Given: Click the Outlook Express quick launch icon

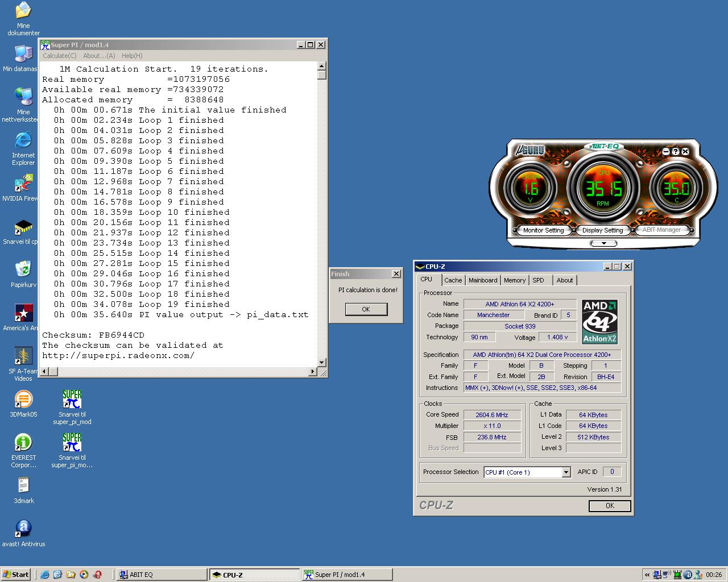Looking at the screenshot, I should pos(57,575).
